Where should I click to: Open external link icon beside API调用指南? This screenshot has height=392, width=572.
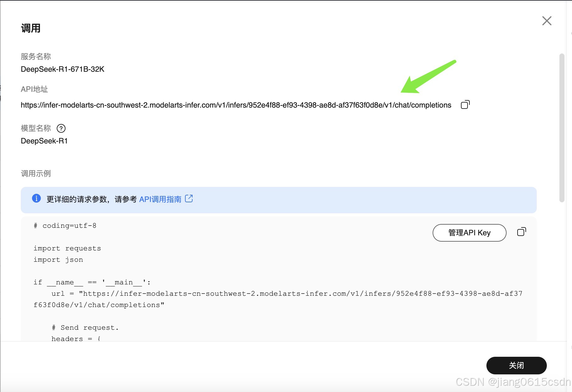[x=189, y=199]
